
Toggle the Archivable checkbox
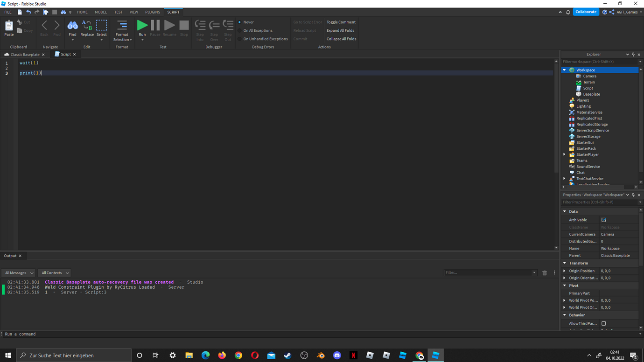(603, 220)
